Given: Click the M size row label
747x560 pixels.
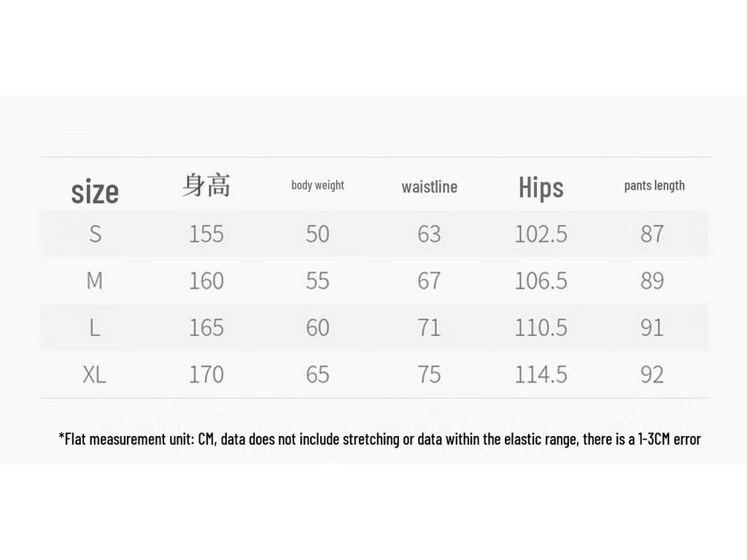Looking at the screenshot, I should pos(94,281).
